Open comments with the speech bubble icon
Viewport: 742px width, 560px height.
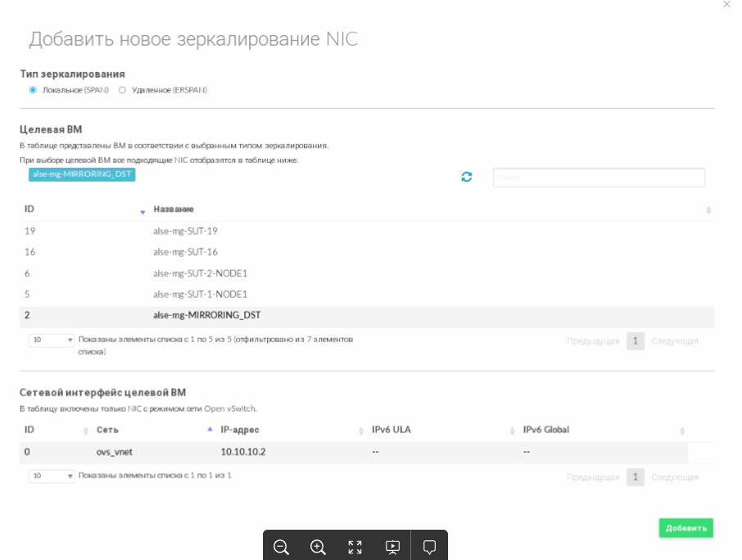tap(429, 547)
